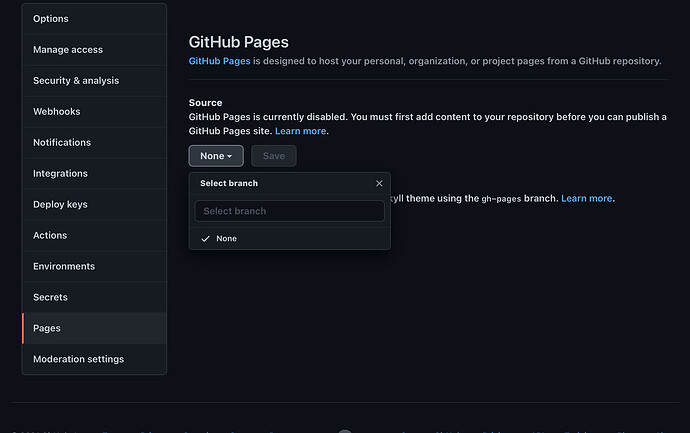
Task: Open Deploy keys settings
Action: (x=94, y=205)
